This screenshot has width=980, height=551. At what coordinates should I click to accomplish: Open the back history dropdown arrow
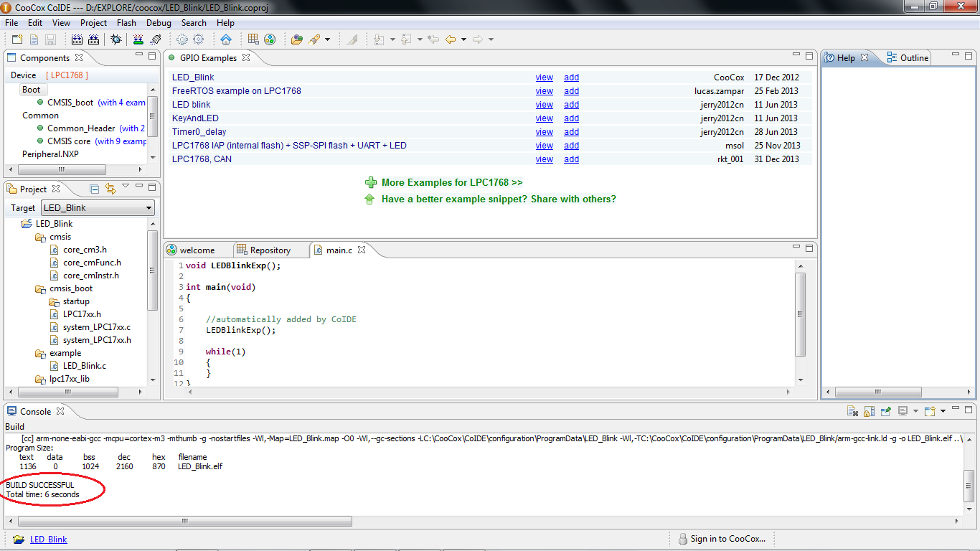463,39
